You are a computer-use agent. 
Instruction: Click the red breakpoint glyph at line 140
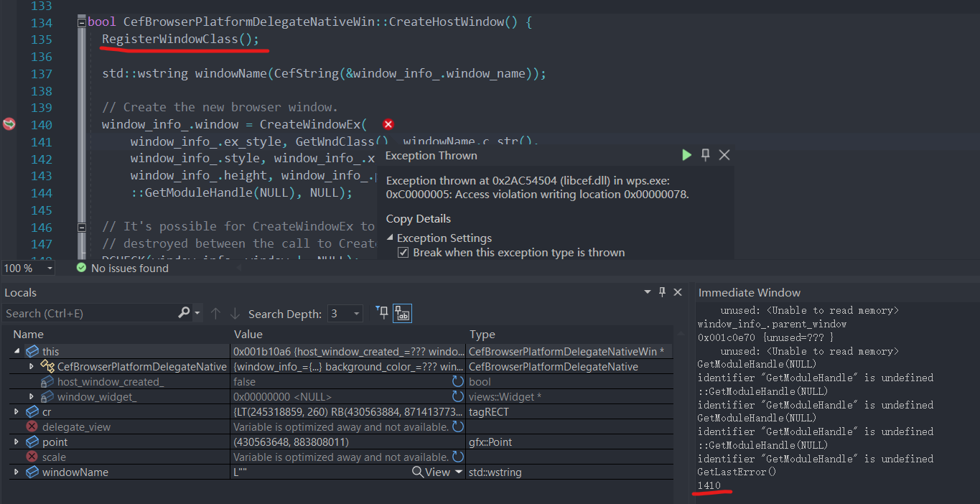coord(8,124)
